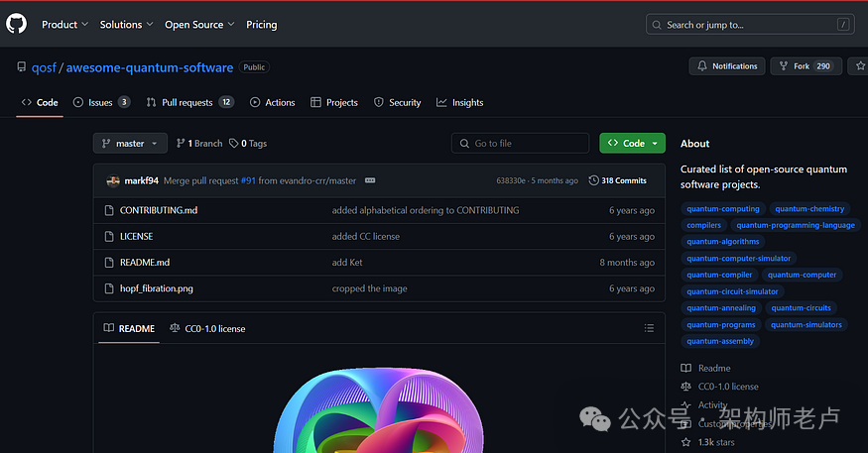
Task: Open the README outline list icon
Action: click(x=649, y=328)
